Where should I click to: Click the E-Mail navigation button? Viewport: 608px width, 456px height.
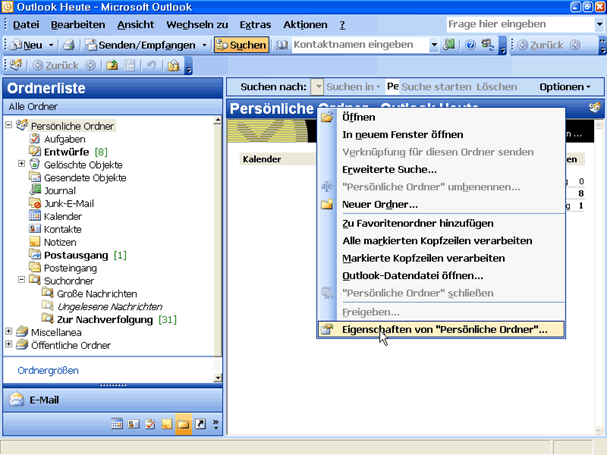coord(112,400)
